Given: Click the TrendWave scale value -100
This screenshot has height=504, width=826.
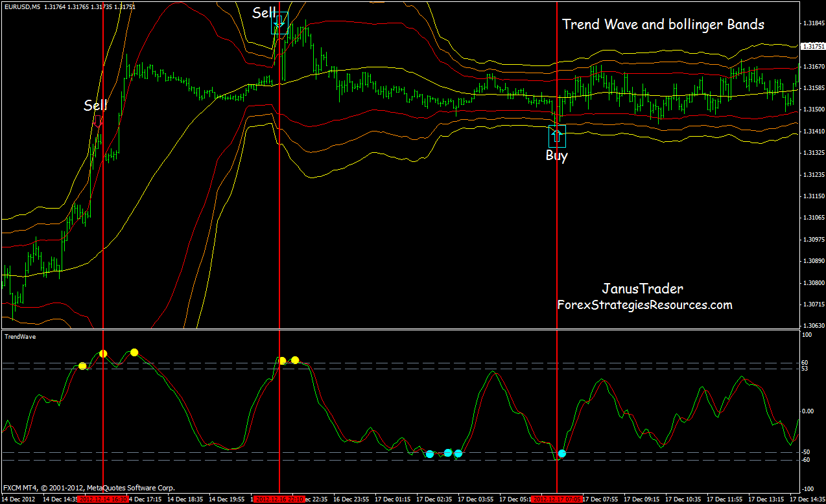Looking at the screenshot, I should [808, 488].
